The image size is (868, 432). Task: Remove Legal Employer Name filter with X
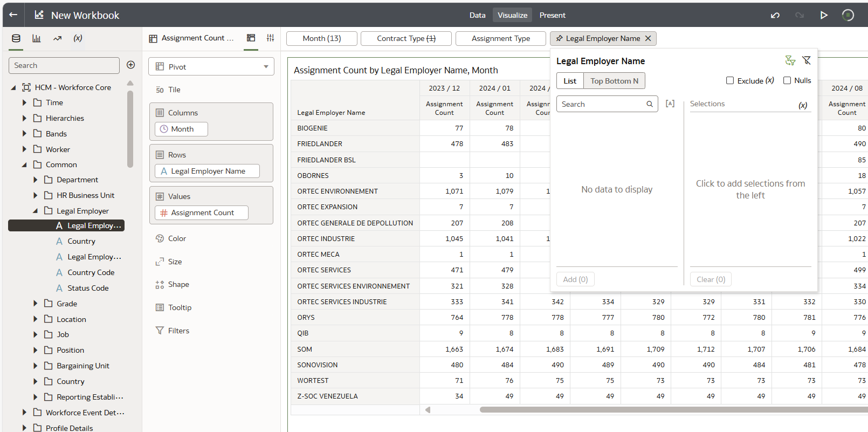pyautogui.click(x=648, y=38)
